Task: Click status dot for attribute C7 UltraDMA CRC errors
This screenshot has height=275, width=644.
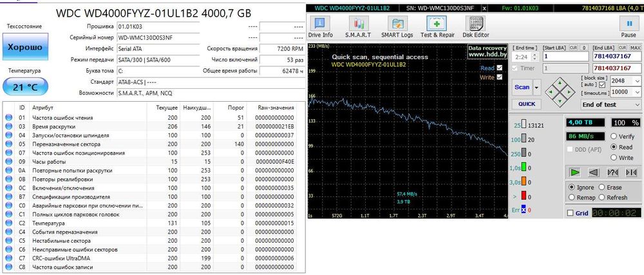Action: [8, 259]
